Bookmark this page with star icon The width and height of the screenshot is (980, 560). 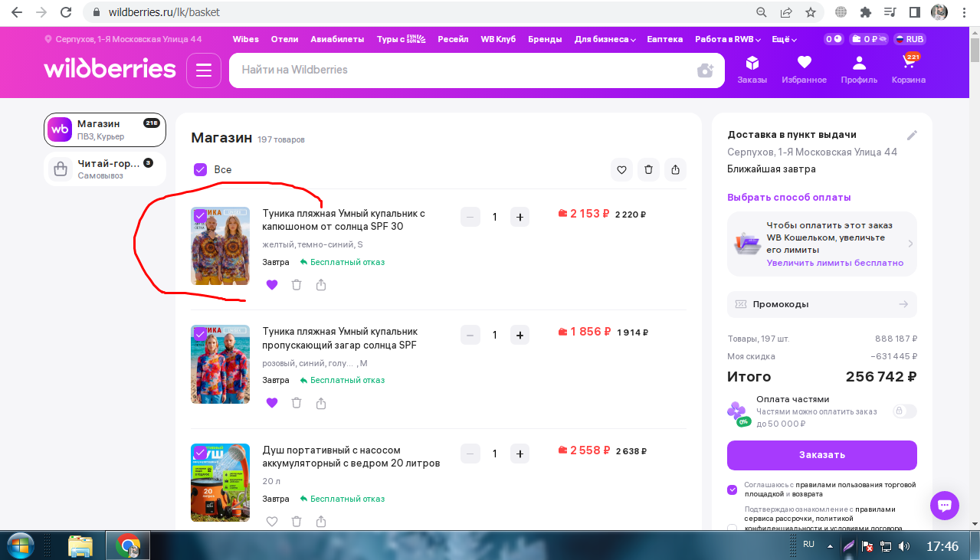[x=810, y=12]
